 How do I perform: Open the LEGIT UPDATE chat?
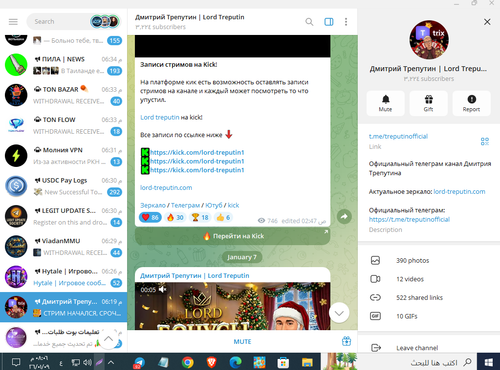[x=63, y=216]
